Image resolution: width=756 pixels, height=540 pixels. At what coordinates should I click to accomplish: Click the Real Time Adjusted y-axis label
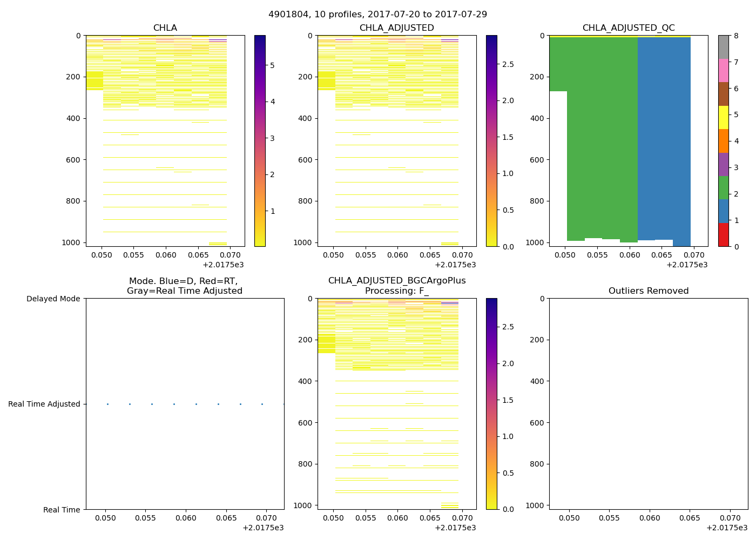point(44,404)
